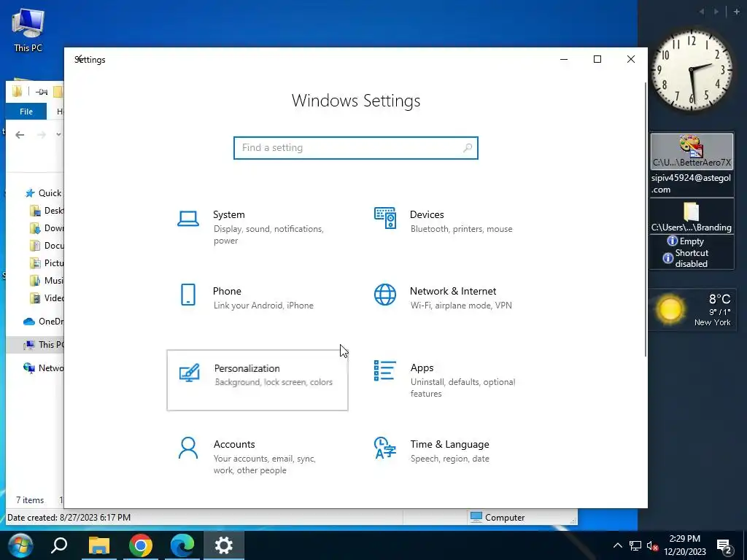Image resolution: width=747 pixels, height=560 pixels.
Task: Click the add gadget plus button
Action: (x=737, y=12)
